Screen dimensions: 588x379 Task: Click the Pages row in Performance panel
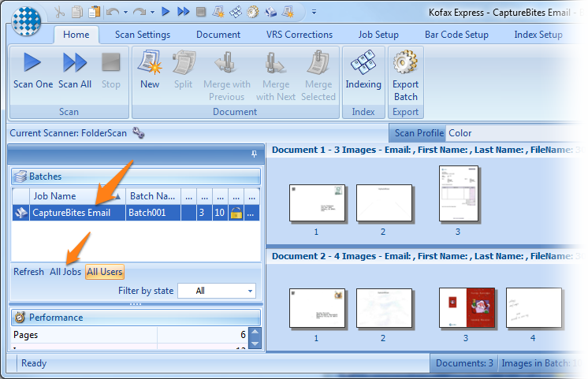(129, 335)
